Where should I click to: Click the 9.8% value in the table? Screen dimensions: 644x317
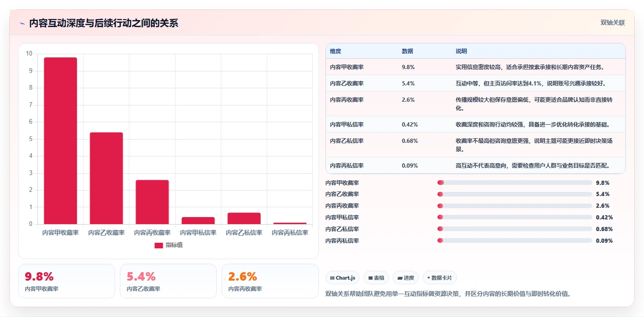(408, 67)
